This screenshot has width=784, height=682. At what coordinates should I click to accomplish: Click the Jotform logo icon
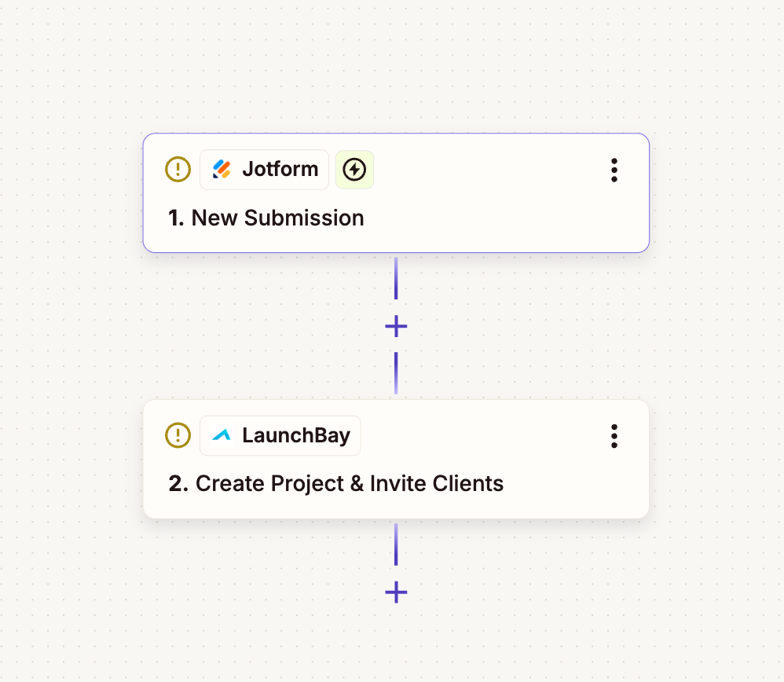click(x=222, y=169)
